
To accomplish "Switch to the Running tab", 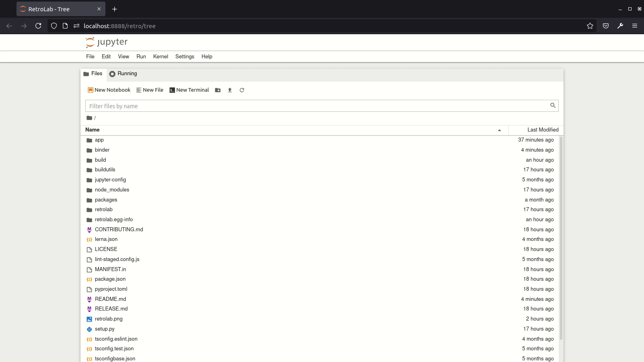I will point(123,74).
